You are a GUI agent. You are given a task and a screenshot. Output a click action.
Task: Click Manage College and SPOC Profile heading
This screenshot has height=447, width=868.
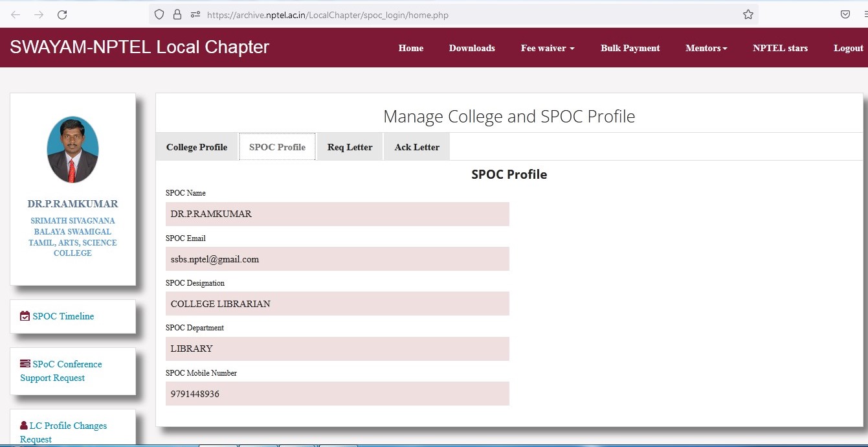coord(509,117)
